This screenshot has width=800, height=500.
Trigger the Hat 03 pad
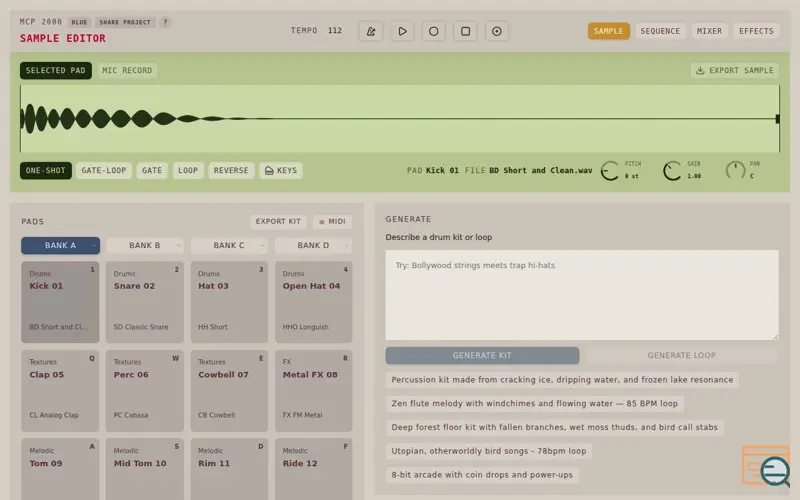click(x=229, y=302)
